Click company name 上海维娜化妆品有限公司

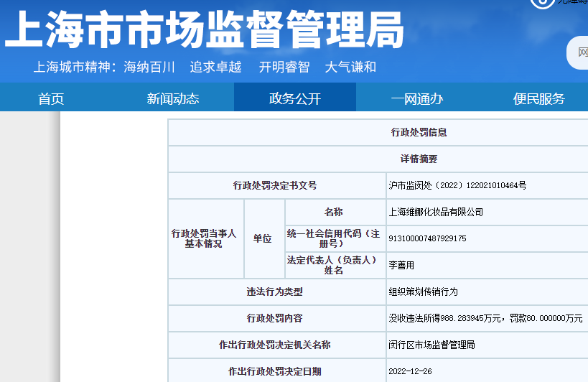coord(436,212)
